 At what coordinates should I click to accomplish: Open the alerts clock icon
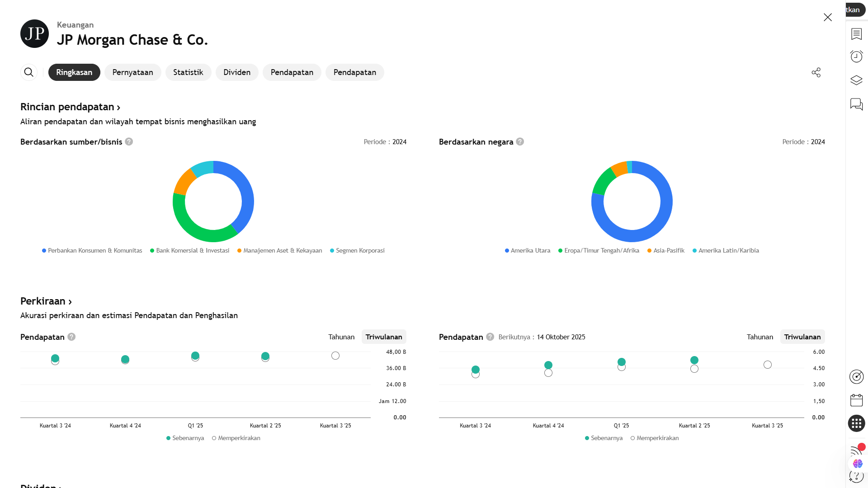point(856,56)
